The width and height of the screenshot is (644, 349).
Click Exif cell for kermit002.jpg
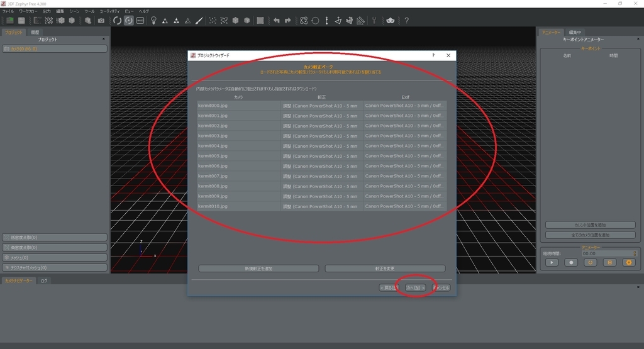(x=405, y=126)
